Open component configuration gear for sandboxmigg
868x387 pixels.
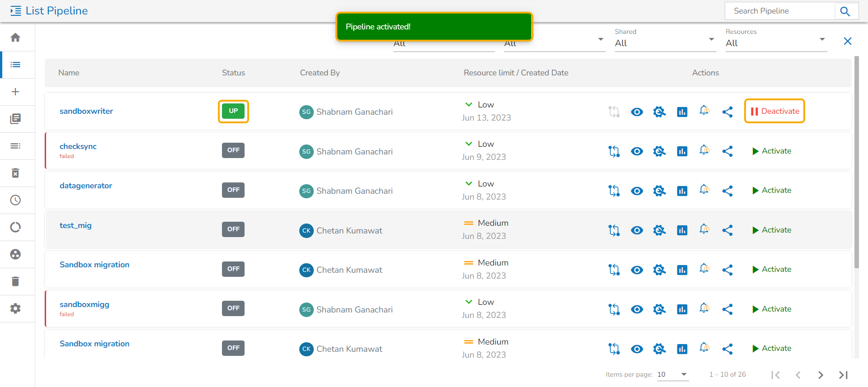(659, 309)
